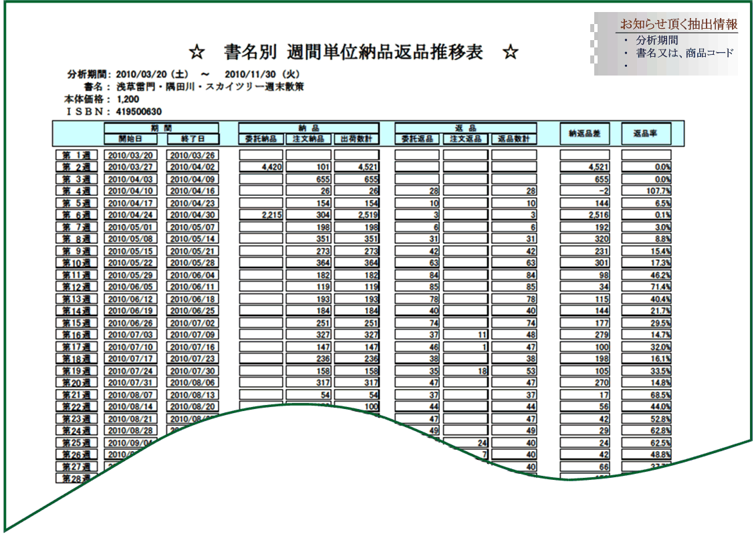Click the 納返品差 value -2 in week 4

coord(584,191)
